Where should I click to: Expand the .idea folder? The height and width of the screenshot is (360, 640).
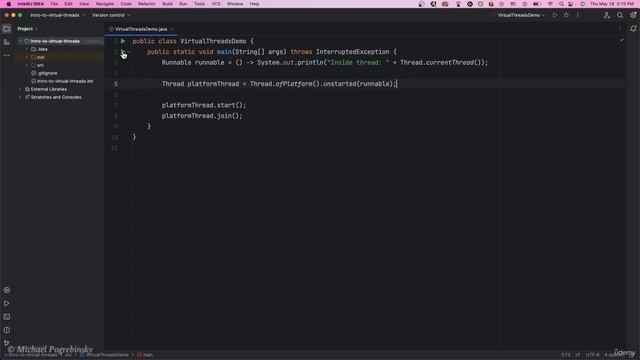coord(27,49)
